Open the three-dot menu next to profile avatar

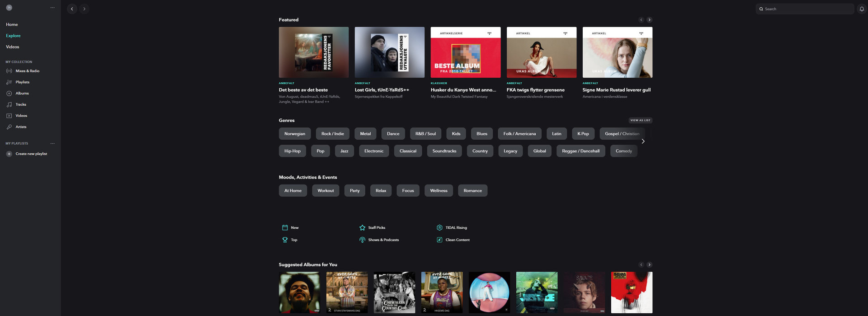point(52,8)
